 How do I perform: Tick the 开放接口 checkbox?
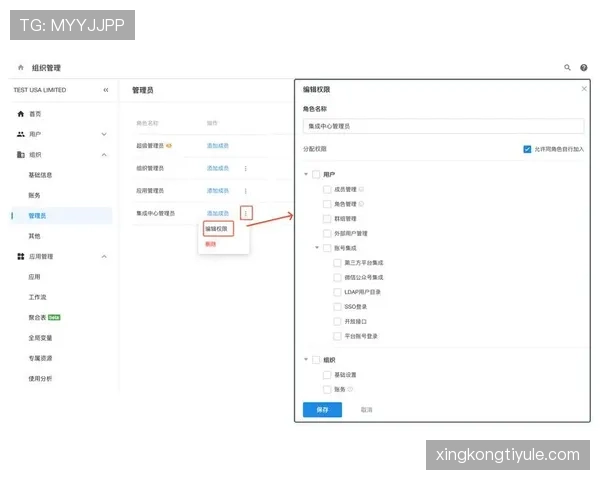tap(337, 322)
